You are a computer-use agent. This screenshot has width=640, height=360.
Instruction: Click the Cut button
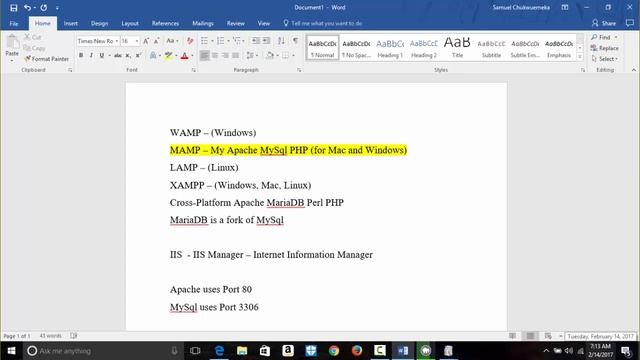tap(33, 37)
